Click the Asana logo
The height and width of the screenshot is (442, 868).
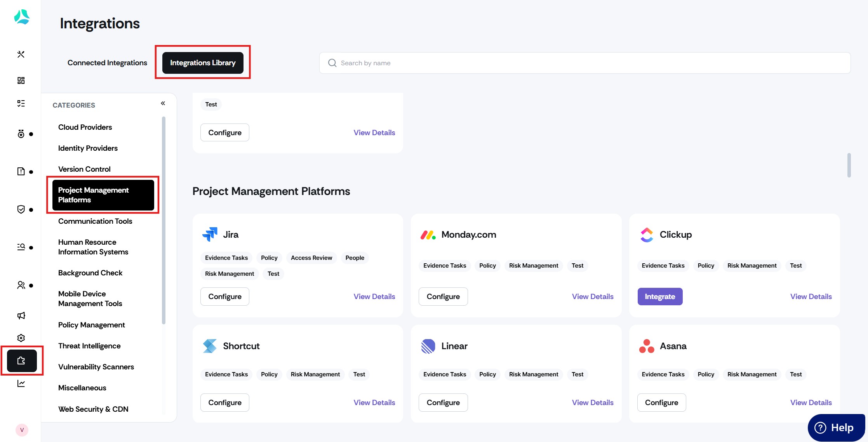[x=647, y=346]
